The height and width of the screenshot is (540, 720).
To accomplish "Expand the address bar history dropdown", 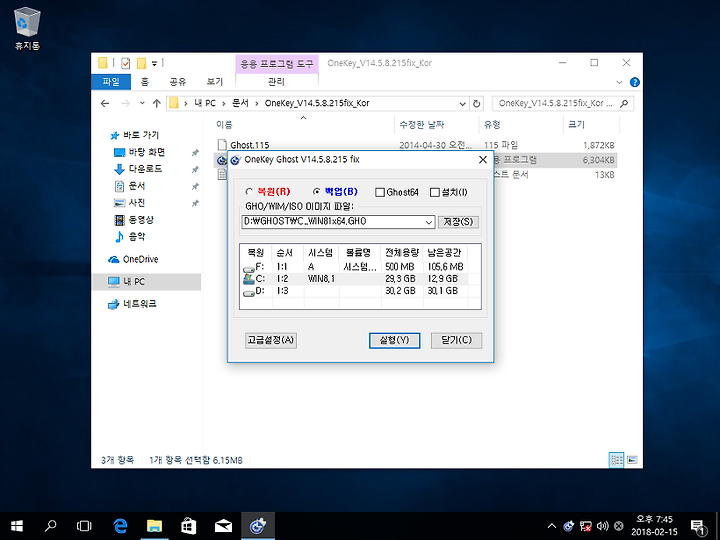I will pyautogui.click(x=462, y=104).
